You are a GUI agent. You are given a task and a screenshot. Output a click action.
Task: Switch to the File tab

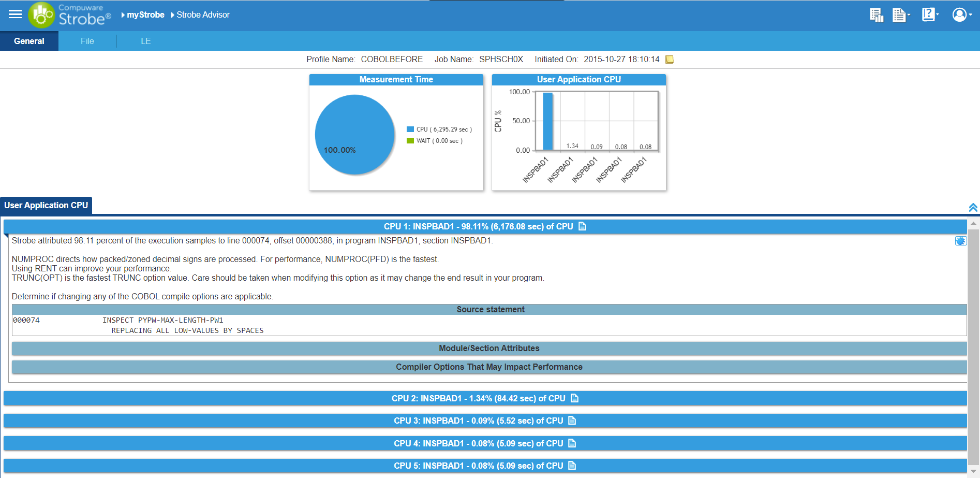(x=87, y=41)
